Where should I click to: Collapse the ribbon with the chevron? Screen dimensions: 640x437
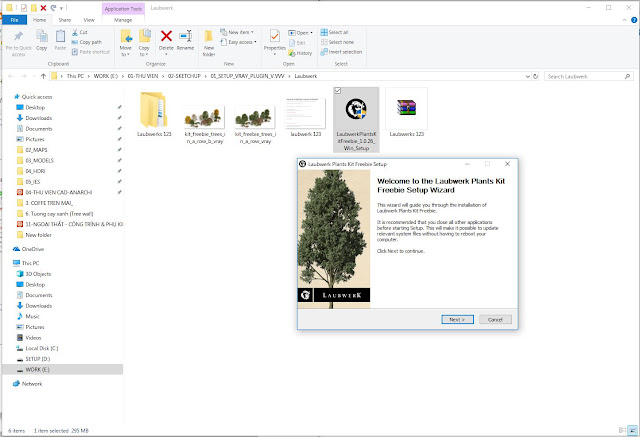tap(624, 20)
